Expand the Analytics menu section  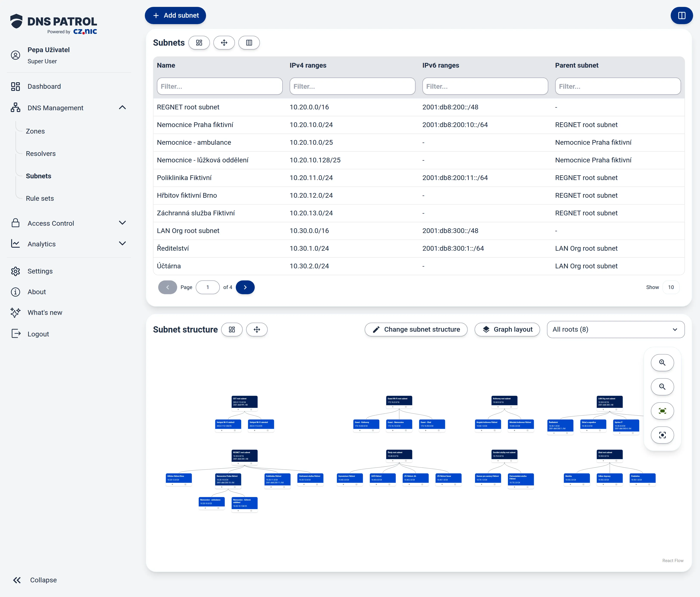(x=123, y=243)
